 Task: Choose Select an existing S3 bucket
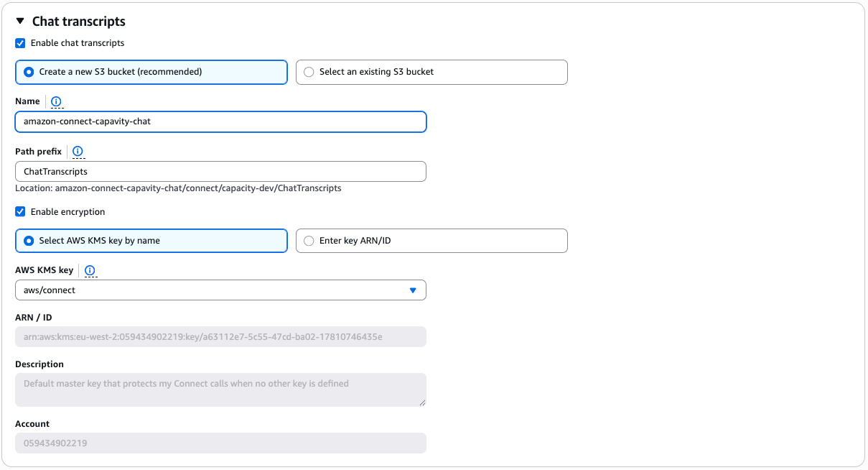(431, 72)
